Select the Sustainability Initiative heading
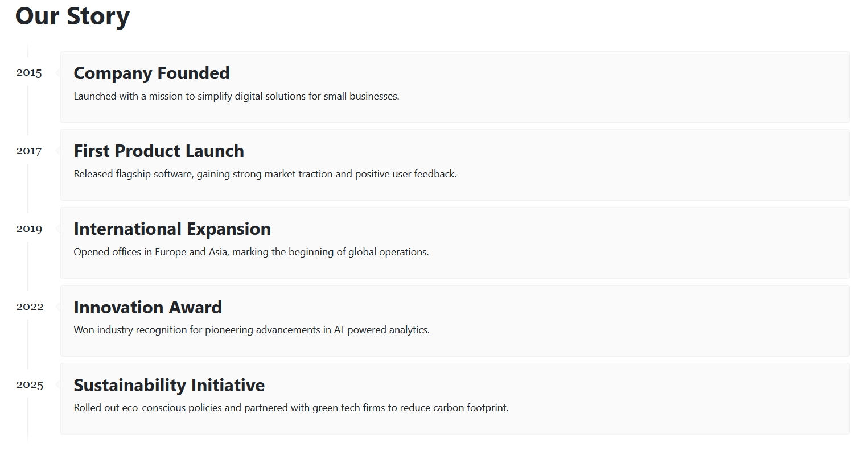The height and width of the screenshot is (451, 868). (x=169, y=385)
